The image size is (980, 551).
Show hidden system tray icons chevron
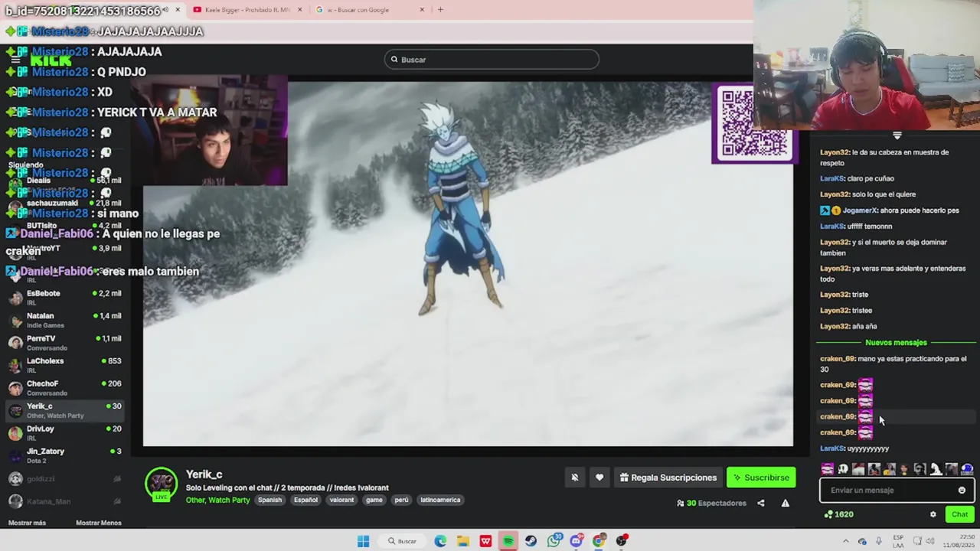click(846, 541)
